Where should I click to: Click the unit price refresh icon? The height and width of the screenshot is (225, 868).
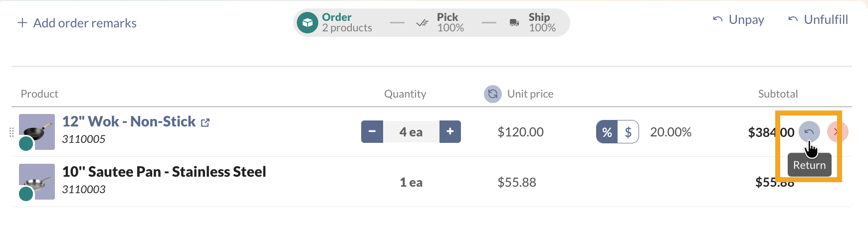(x=492, y=94)
